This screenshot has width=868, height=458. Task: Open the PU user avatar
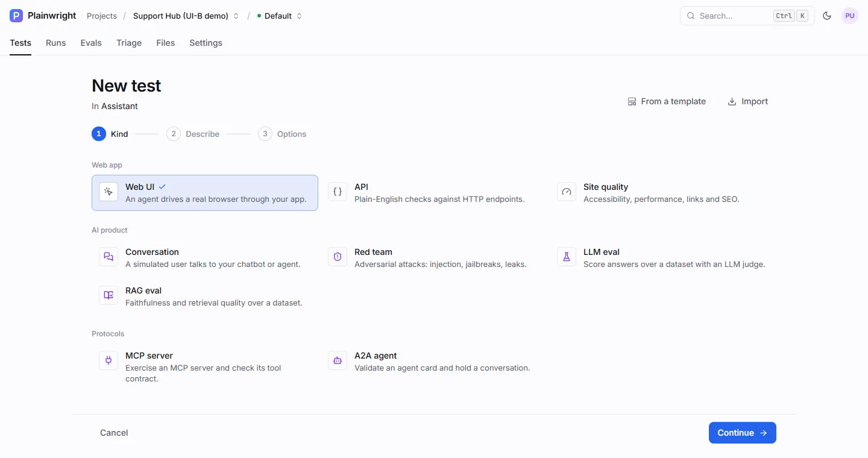point(850,16)
